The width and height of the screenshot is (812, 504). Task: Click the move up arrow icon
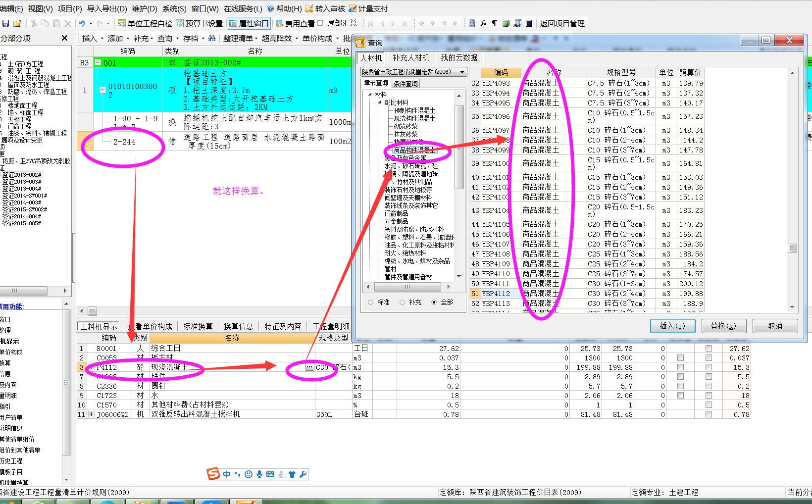(x=444, y=23)
